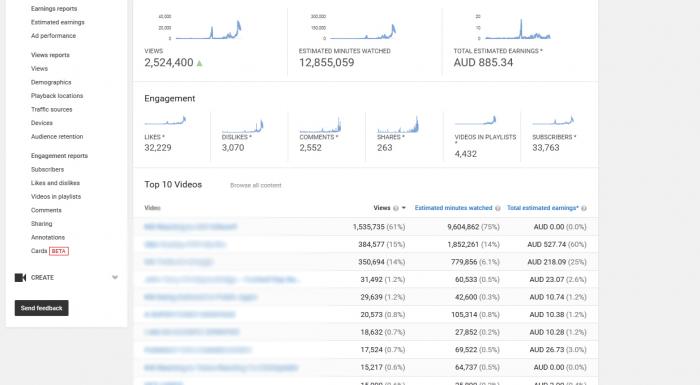This screenshot has height=385, width=700.
Task: Click the Browse all content link
Action: pyautogui.click(x=256, y=185)
